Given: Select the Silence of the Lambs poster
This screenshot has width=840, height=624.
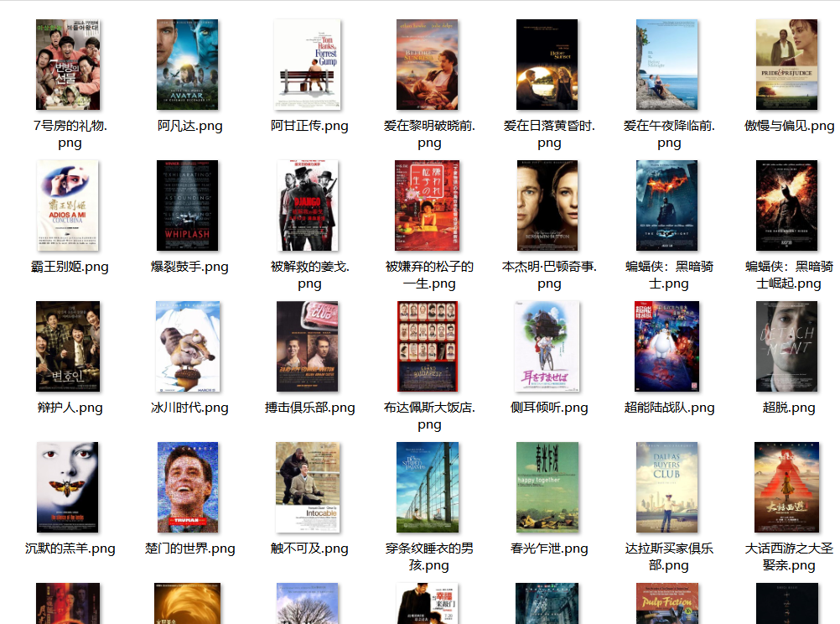Looking at the screenshot, I should coord(68,487).
